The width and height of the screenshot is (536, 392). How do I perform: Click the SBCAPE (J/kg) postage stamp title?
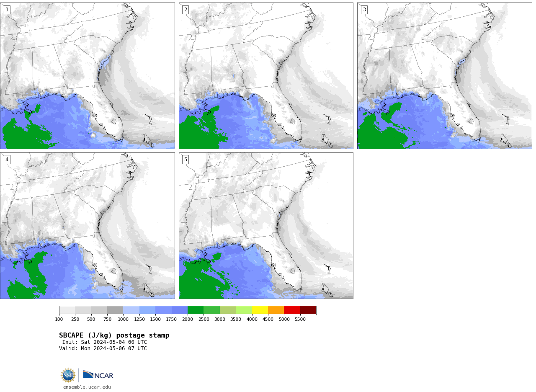[x=114, y=335]
